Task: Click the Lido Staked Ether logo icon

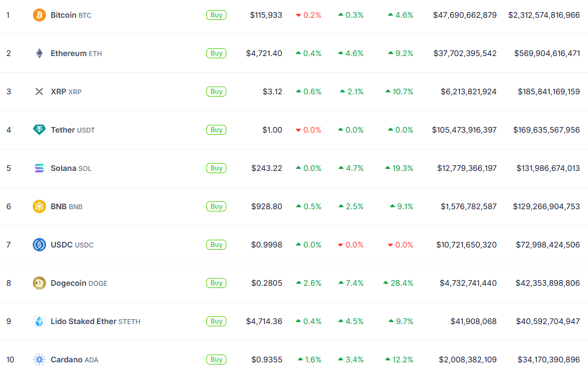Action: (x=39, y=321)
